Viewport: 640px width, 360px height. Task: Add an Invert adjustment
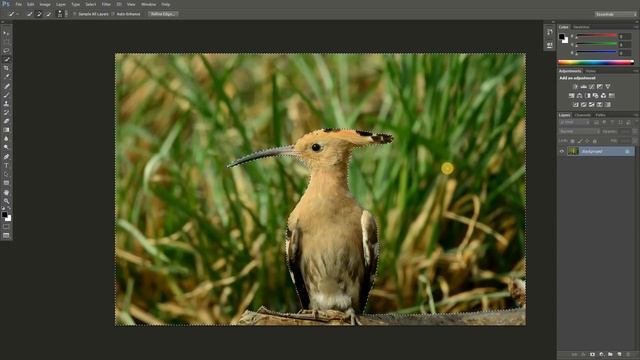point(576,104)
